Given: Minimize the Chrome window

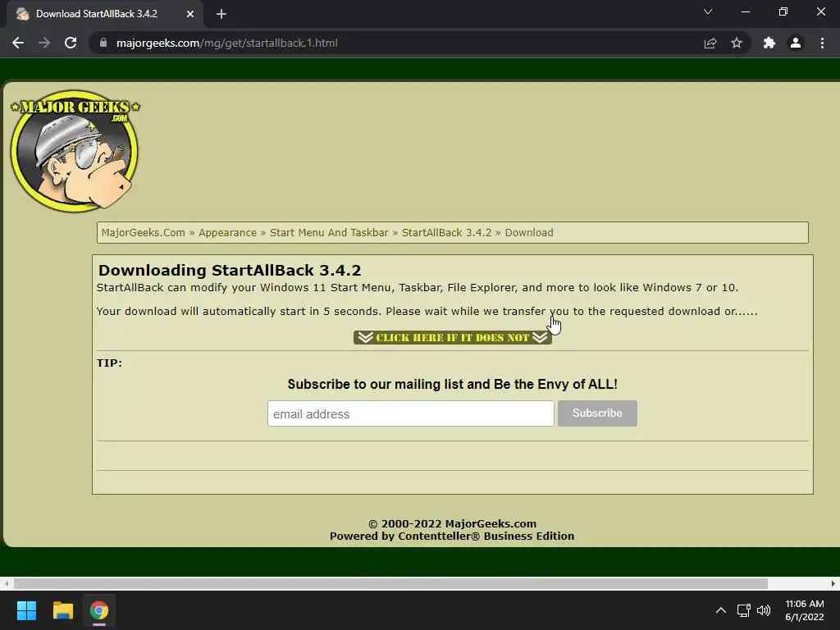Looking at the screenshot, I should coord(746,11).
